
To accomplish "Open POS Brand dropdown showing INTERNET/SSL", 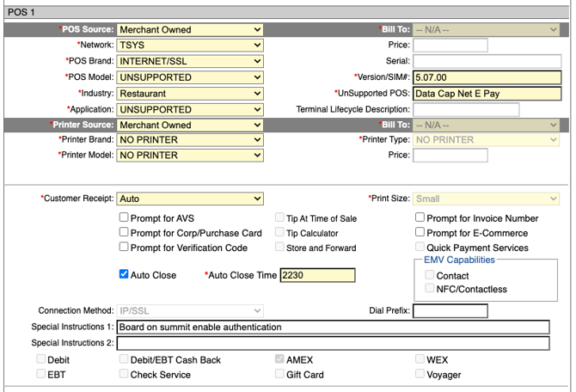I will tap(190, 61).
